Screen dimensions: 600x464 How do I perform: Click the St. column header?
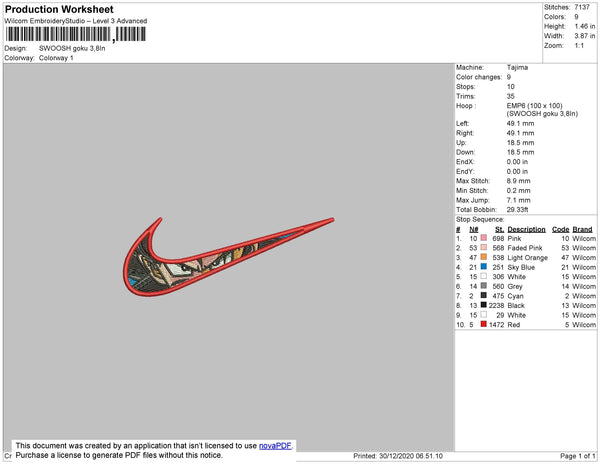499,229
